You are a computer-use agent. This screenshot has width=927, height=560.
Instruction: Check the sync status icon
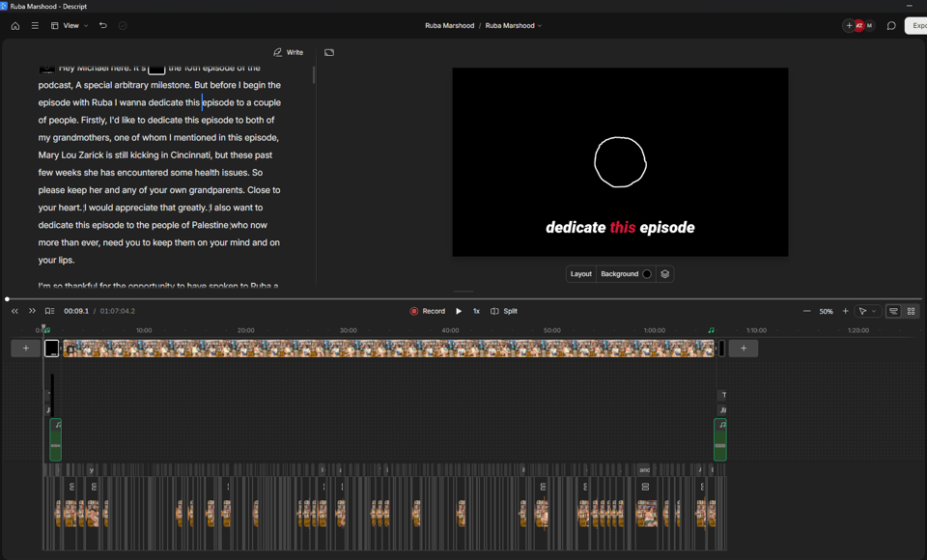pos(123,26)
